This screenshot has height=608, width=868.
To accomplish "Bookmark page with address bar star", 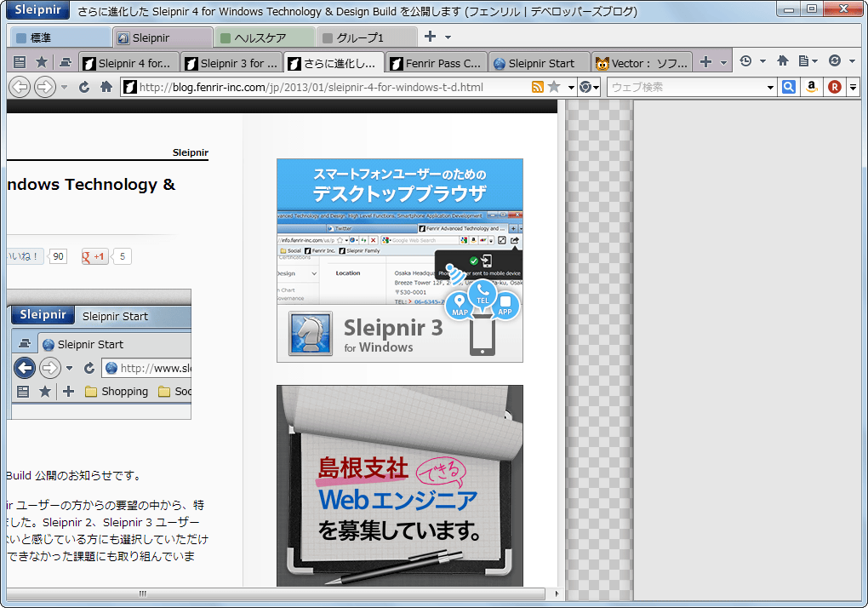I will (554, 87).
